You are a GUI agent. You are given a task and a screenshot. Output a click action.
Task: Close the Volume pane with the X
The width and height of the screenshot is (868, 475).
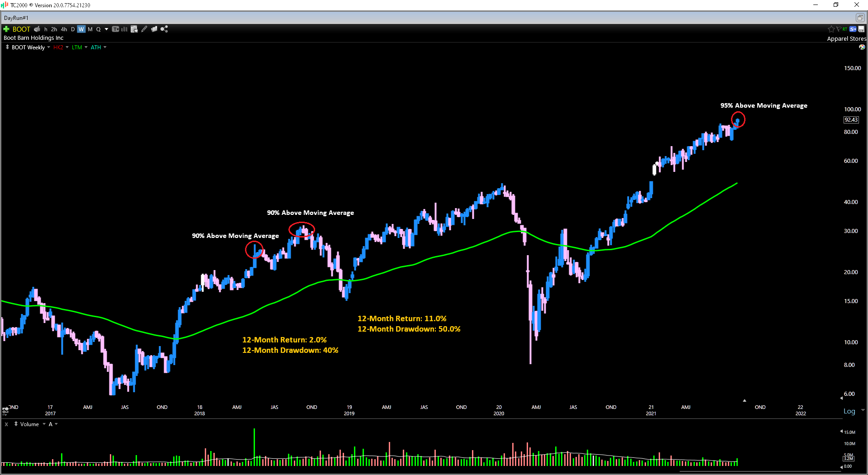click(x=6, y=424)
